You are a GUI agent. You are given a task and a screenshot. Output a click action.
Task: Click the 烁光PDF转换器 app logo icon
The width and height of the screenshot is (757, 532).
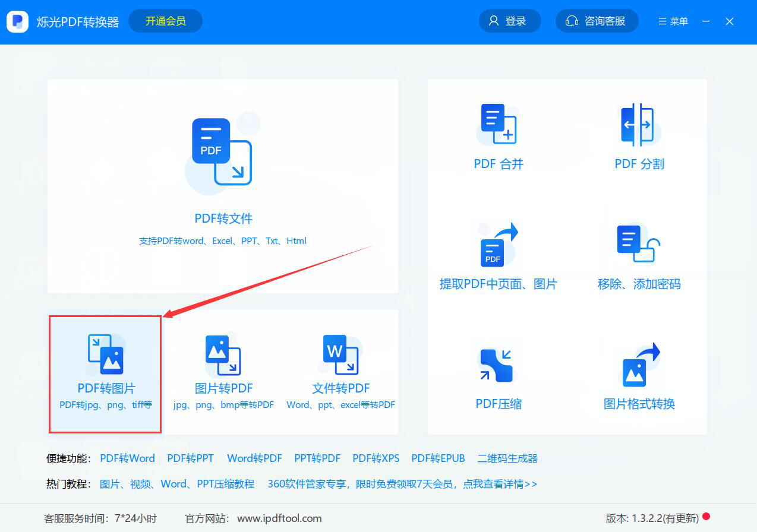click(x=18, y=21)
